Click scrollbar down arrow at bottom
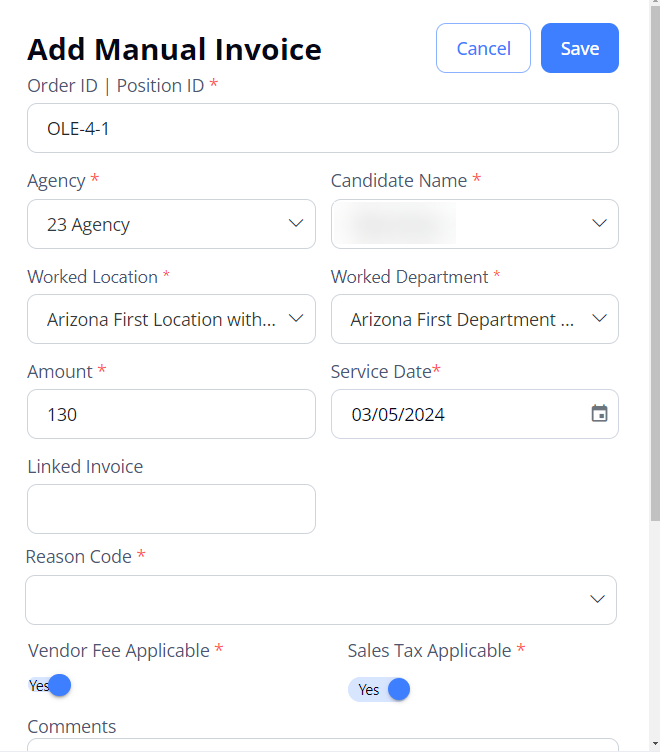The image size is (660, 753). click(655, 744)
